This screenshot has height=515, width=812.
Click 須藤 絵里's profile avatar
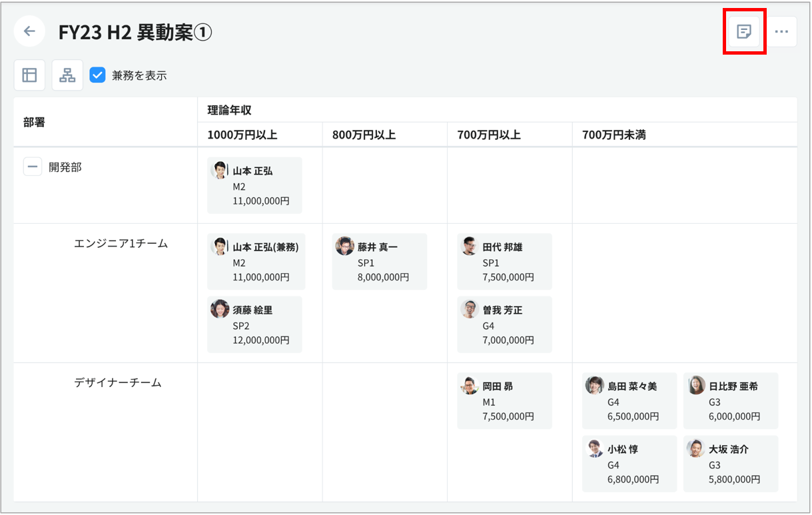pos(219,309)
